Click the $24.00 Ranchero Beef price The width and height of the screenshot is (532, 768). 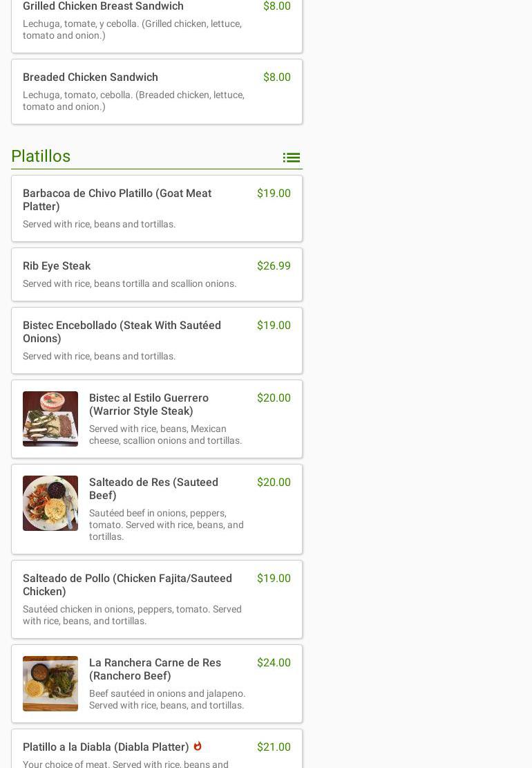pyautogui.click(x=274, y=663)
